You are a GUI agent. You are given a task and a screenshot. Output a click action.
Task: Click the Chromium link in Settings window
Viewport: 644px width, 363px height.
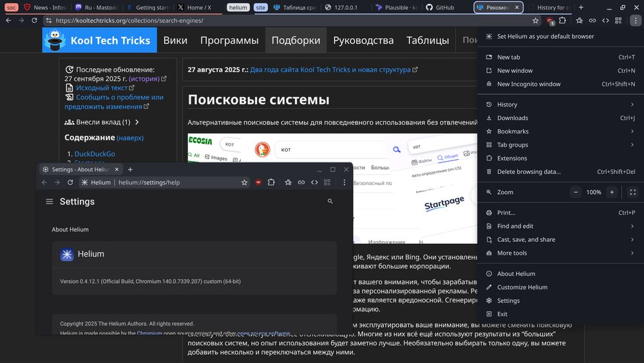[x=149, y=333]
